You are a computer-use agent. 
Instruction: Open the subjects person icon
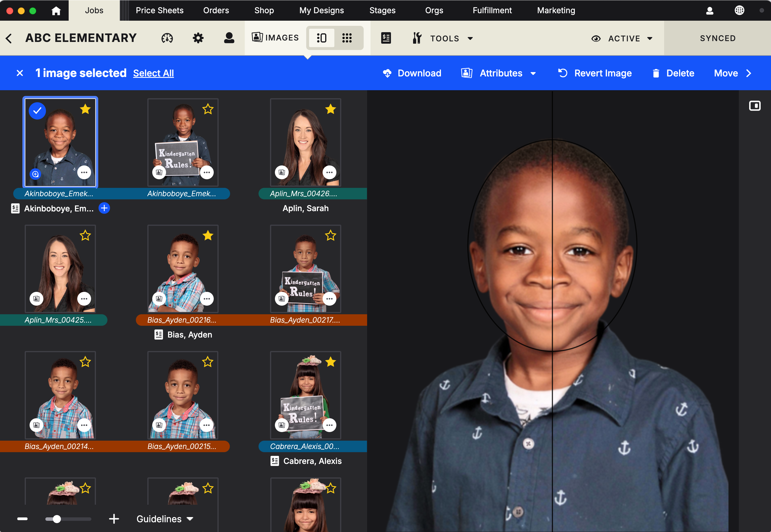point(229,38)
